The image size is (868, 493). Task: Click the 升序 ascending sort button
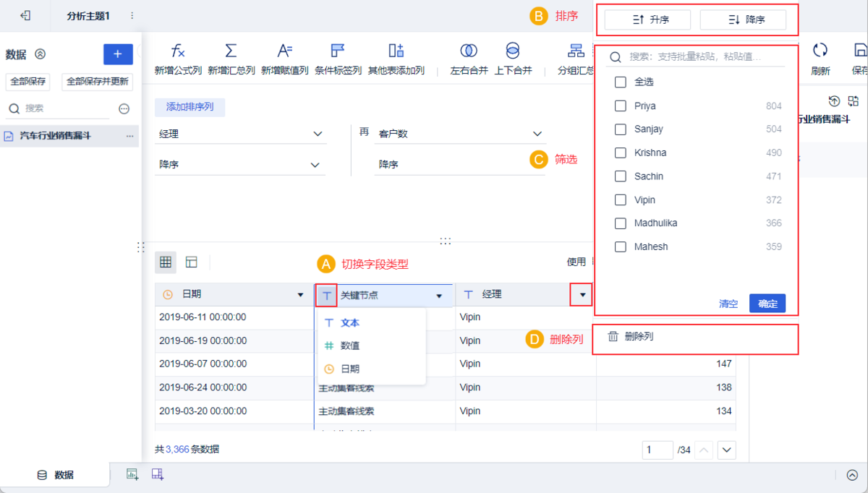coord(647,20)
